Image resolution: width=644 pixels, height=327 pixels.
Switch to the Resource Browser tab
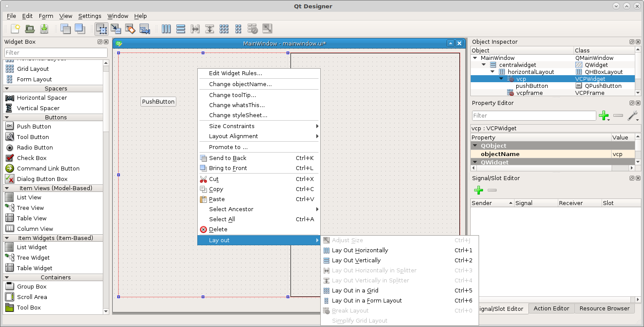pos(604,308)
